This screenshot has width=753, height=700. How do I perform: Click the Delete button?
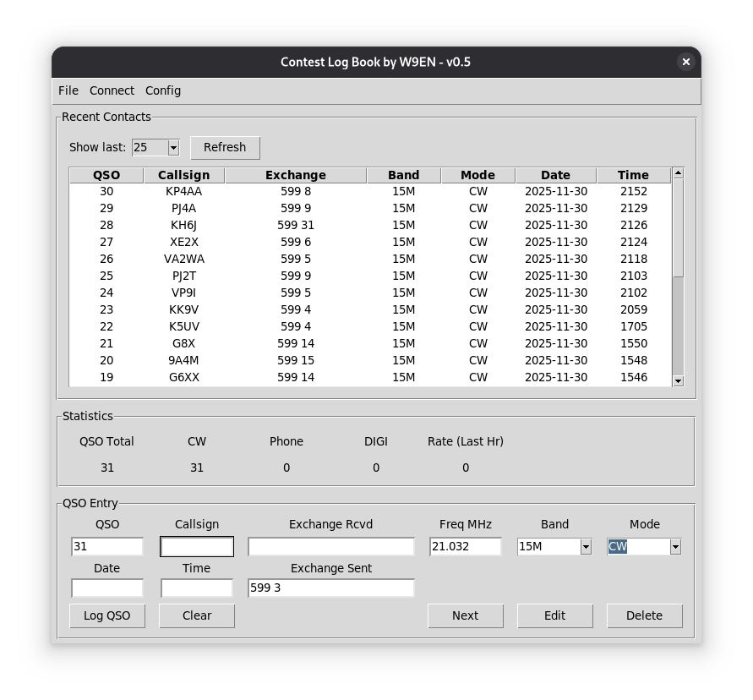pyautogui.click(x=645, y=616)
